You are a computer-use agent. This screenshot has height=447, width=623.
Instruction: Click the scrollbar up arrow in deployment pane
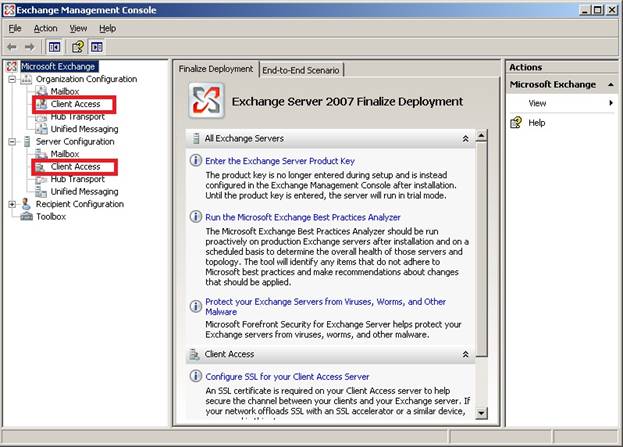481,135
